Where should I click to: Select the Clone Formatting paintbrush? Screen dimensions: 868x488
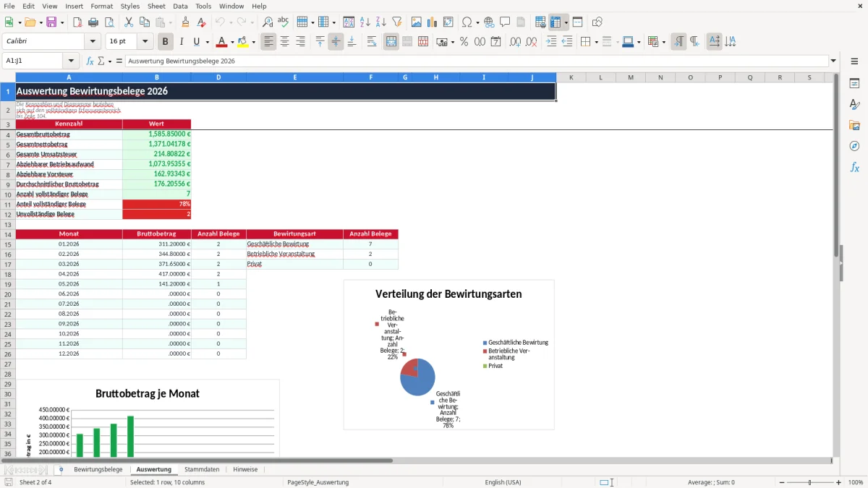[x=185, y=22]
